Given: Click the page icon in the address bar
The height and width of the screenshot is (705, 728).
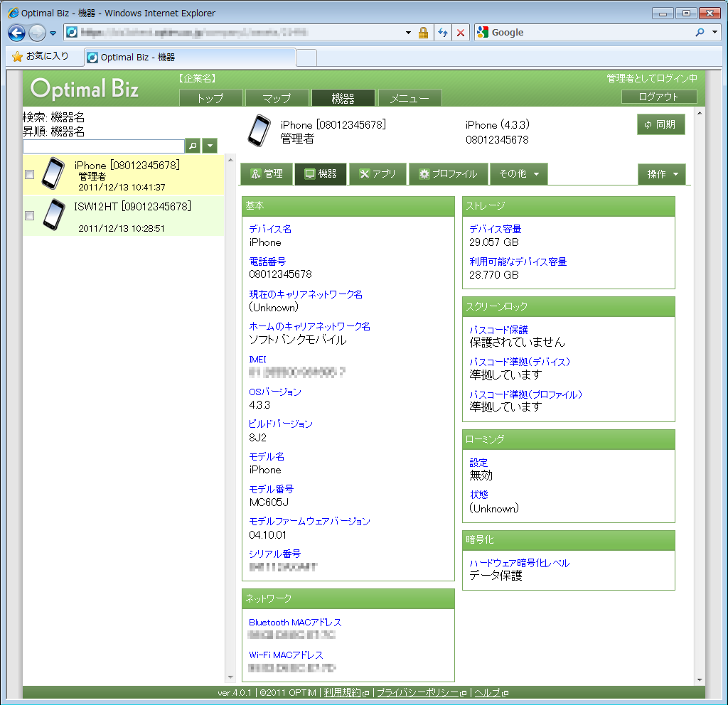Looking at the screenshot, I should (72, 32).
